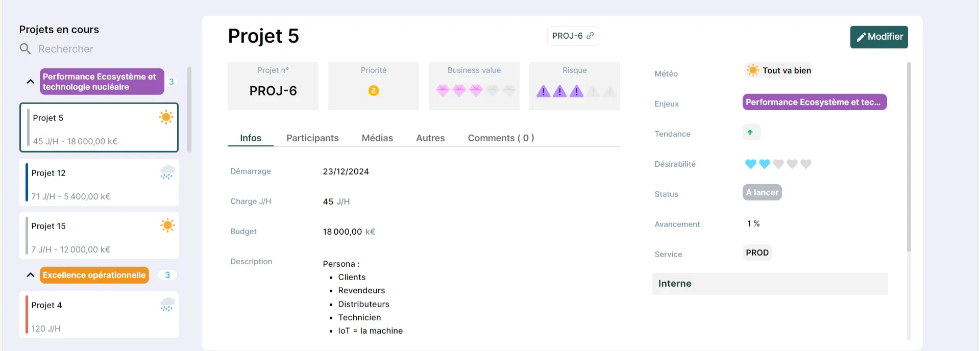The image size is (980, 351).
Task: Click the first purple Risque warning triangle
Action: (x=543, y=91)
